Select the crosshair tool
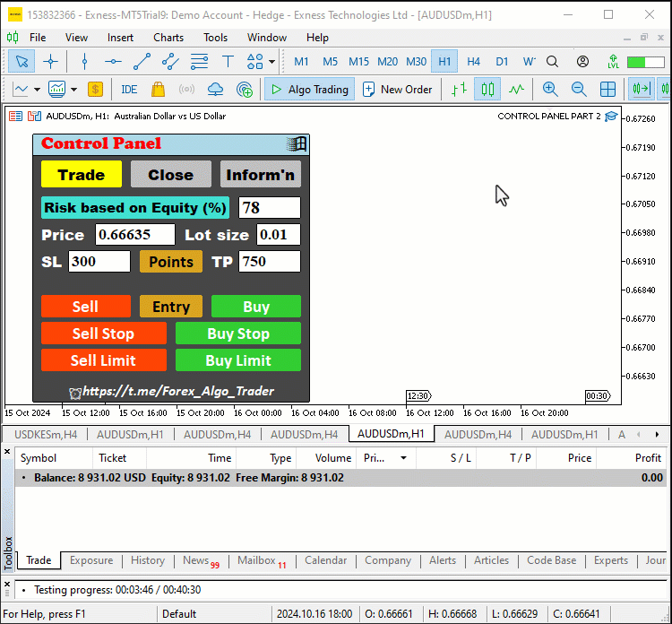The image size is (672, 624). (50, 62)
